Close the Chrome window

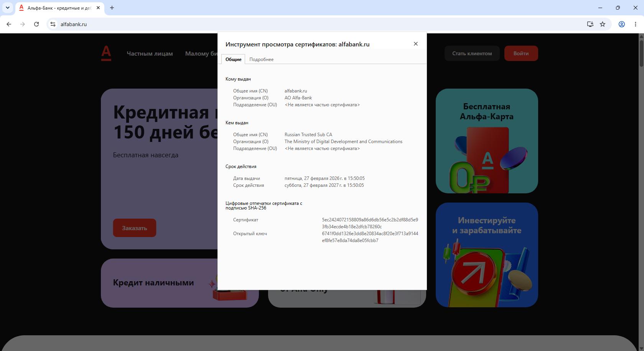point(636,8)
